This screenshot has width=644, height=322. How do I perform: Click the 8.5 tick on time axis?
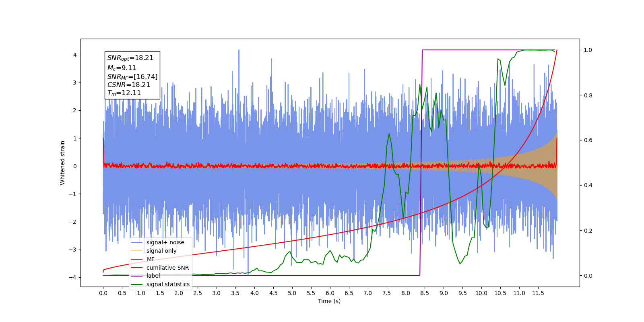click(x=425, y=293)
